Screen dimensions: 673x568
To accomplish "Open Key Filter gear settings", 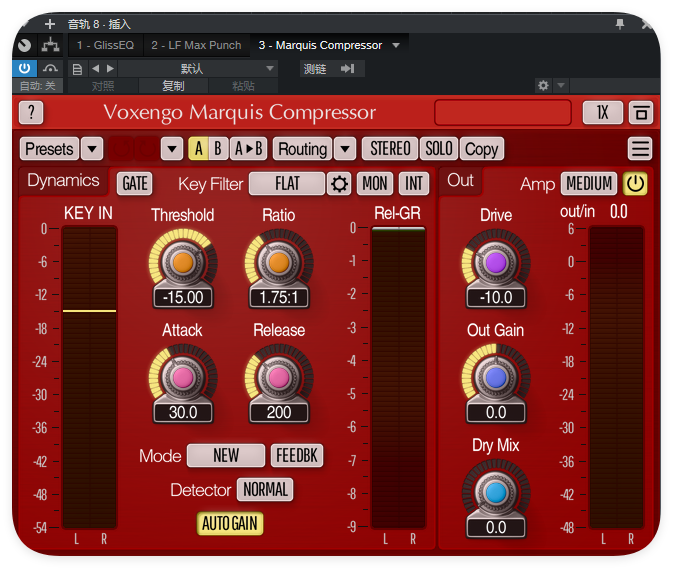I will coord(339,184).
